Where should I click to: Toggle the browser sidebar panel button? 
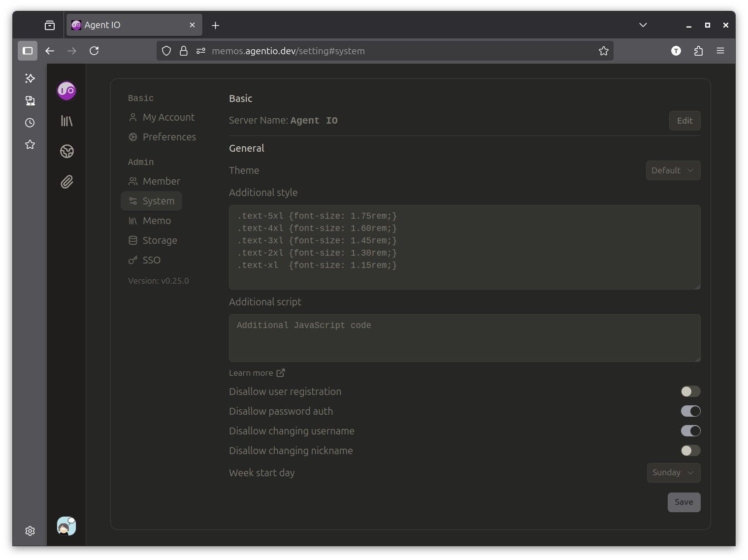pos(28,51)
